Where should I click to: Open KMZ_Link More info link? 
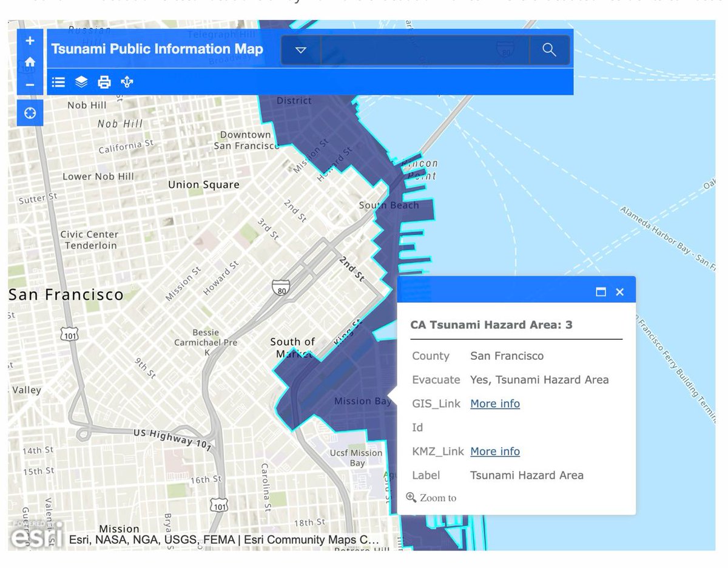click(495, 451)
